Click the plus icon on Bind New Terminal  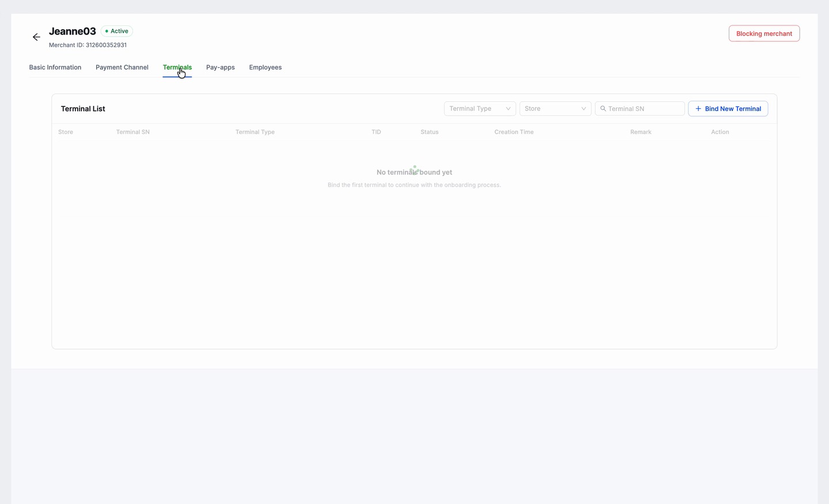698,109
